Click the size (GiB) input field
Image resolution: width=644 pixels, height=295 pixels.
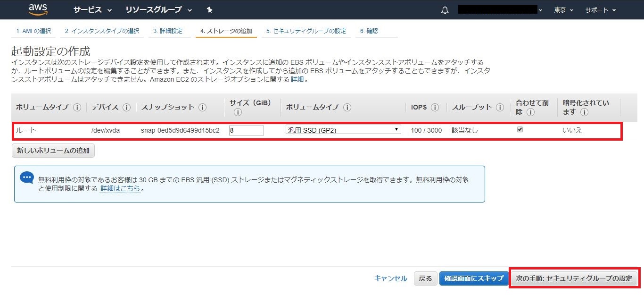(246, 130)
